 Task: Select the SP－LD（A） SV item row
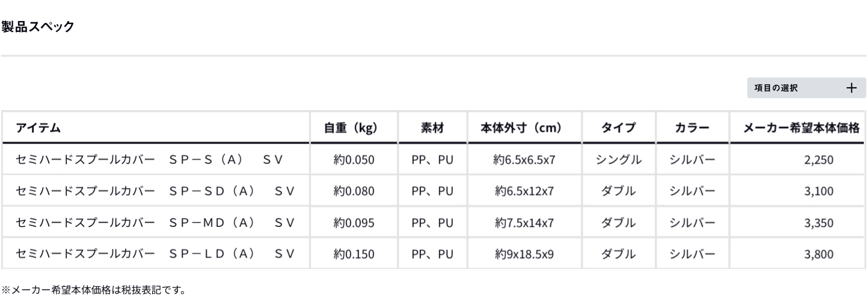tap(155, 254)
